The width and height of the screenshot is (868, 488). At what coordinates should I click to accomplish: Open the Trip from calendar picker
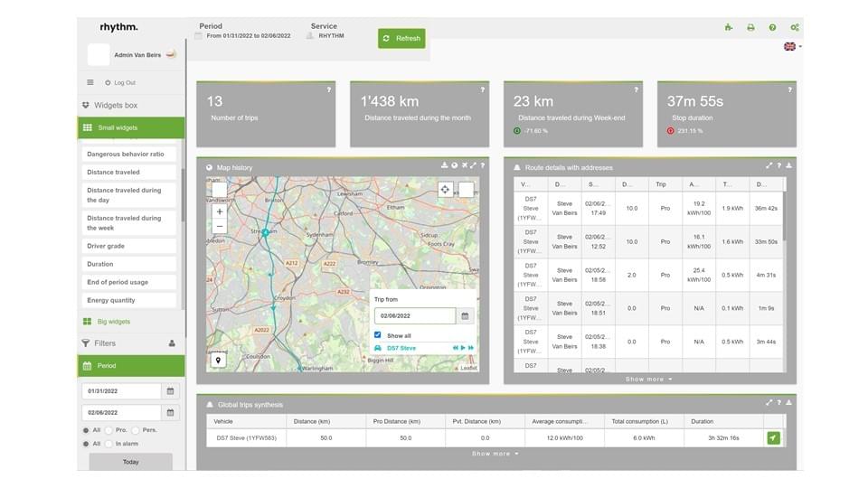tap(465, 316)
